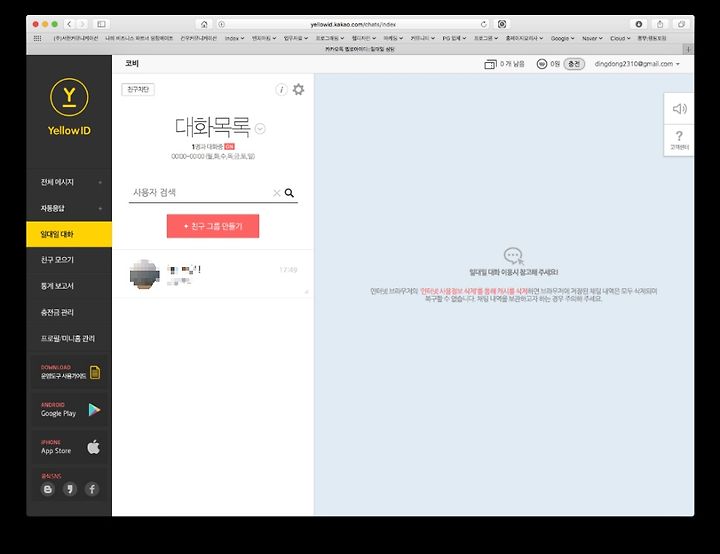
Task: Open the chat list info icon
Action: coord(281,89)
